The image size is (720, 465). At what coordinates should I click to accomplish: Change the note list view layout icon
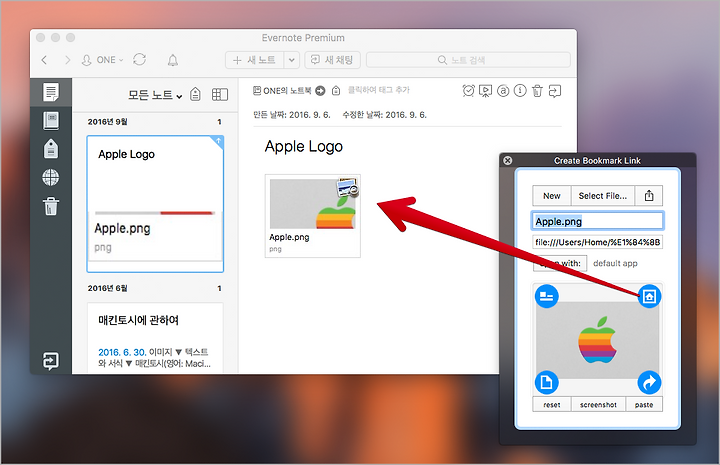click(219, 95)
